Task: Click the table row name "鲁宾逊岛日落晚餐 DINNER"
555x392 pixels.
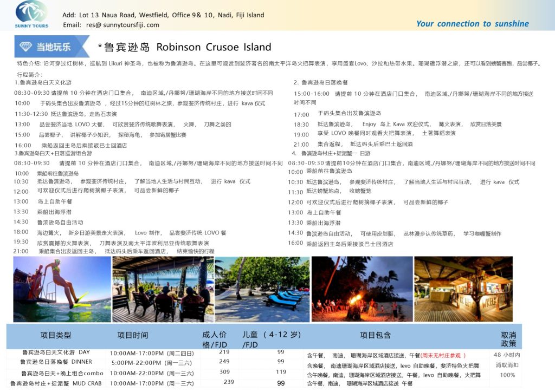Action: [56, 362]
